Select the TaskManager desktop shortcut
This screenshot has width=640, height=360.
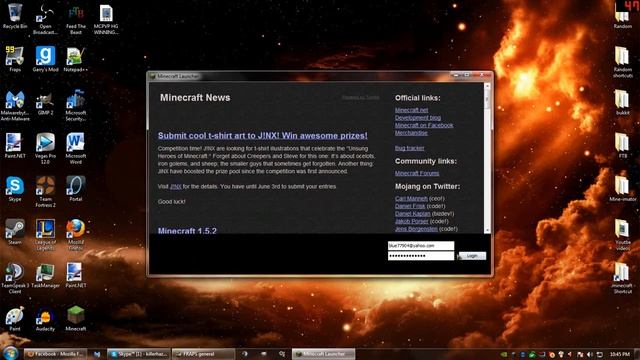pyautogui.click(x=45, y=276)
